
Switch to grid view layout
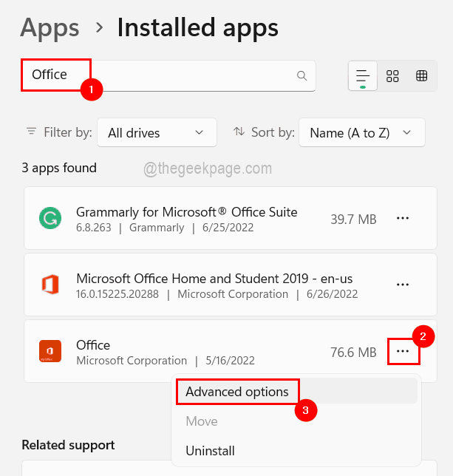click(392, 76)
